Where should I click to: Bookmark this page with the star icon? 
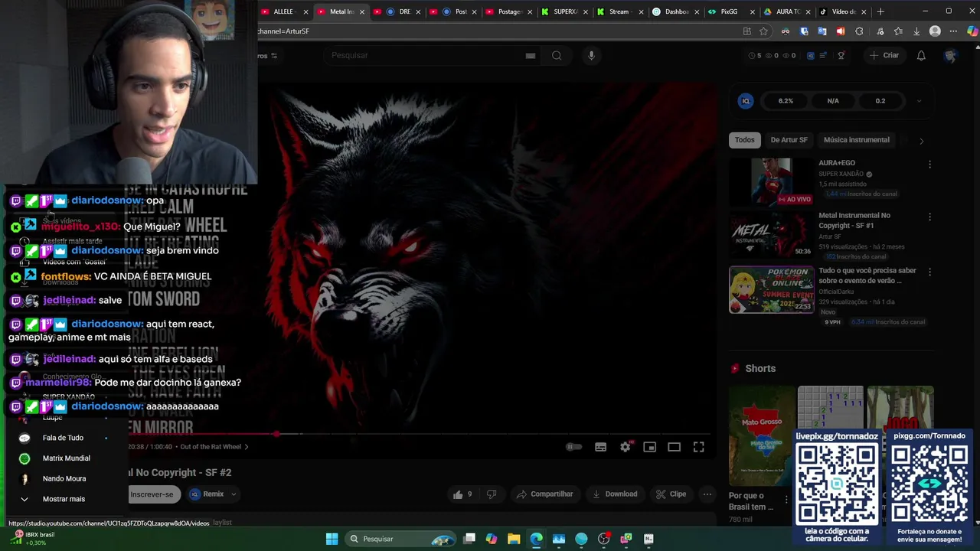point(763,31)
